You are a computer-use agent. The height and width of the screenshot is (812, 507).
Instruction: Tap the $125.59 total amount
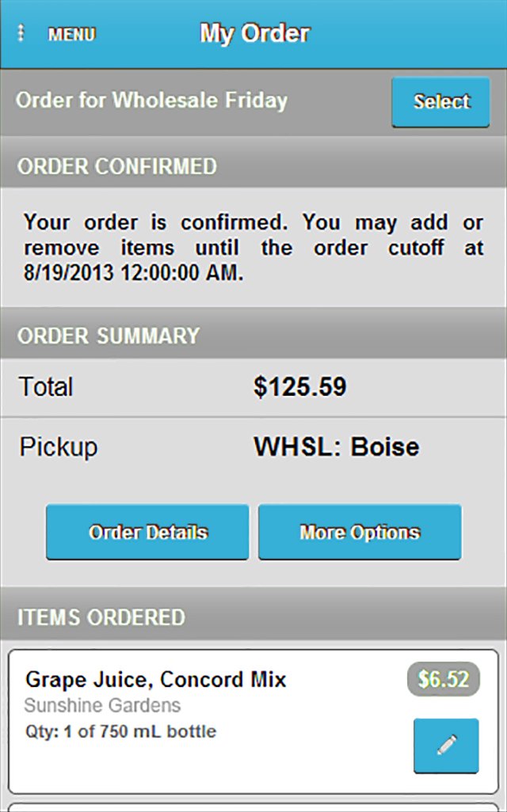299,387
